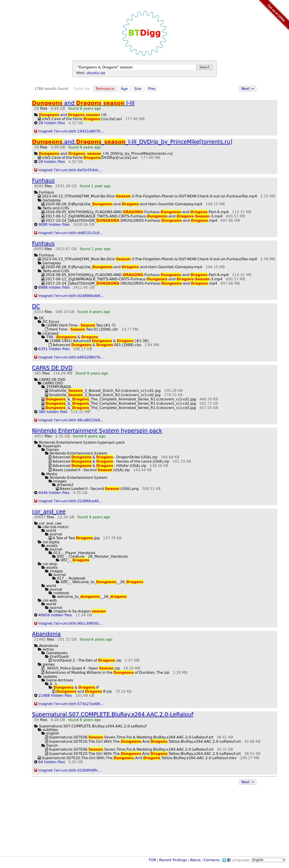The height and width of the screenshot is (868, 289).
Task: Click magnet link btih:573e27ad06
Action: pyautogui.click(x=71, y=704)
